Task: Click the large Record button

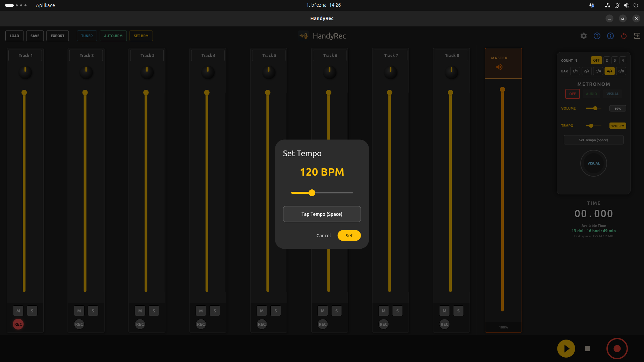Action: pos(617,349)
